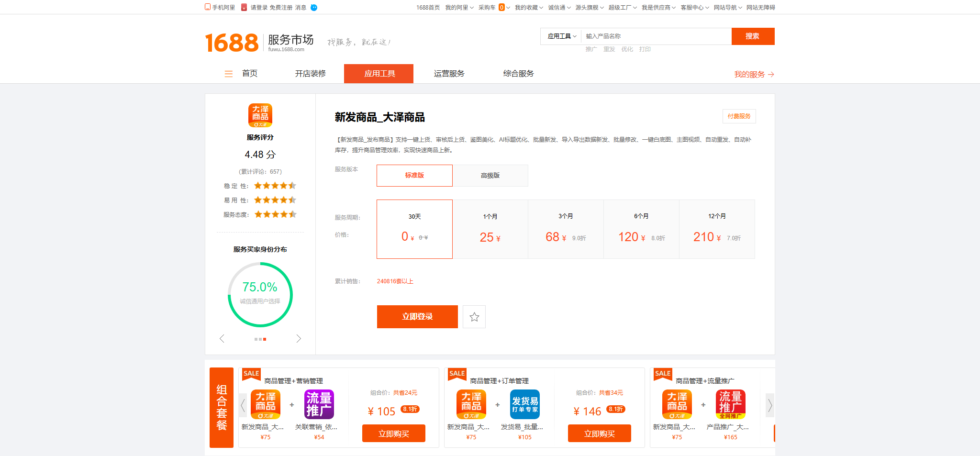Expand 我的阿里 dropdown

pos(459,7)
